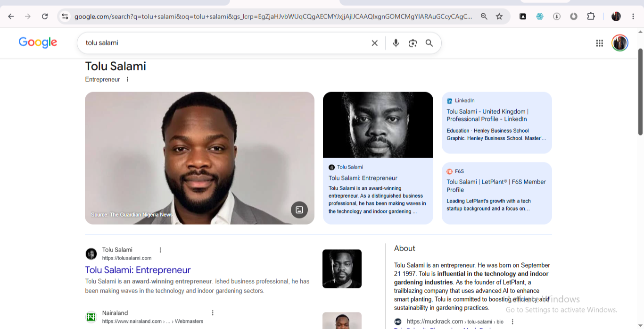Search by image with Google Lens
The image size is (644, 329).
[413, 43]
